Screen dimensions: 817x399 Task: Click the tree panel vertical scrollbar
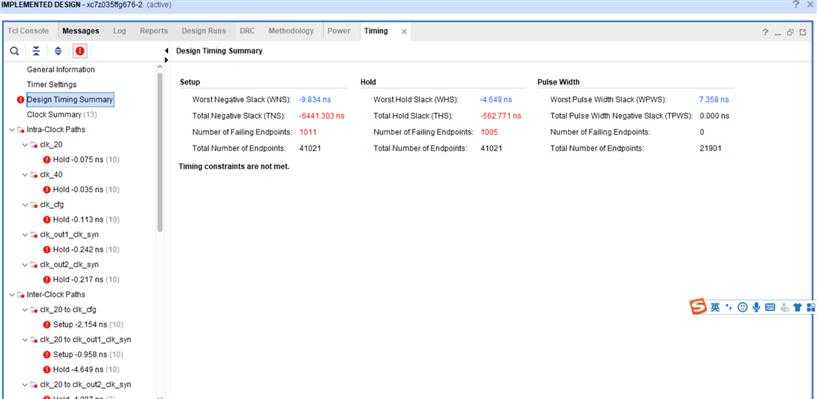click(160, 151)
